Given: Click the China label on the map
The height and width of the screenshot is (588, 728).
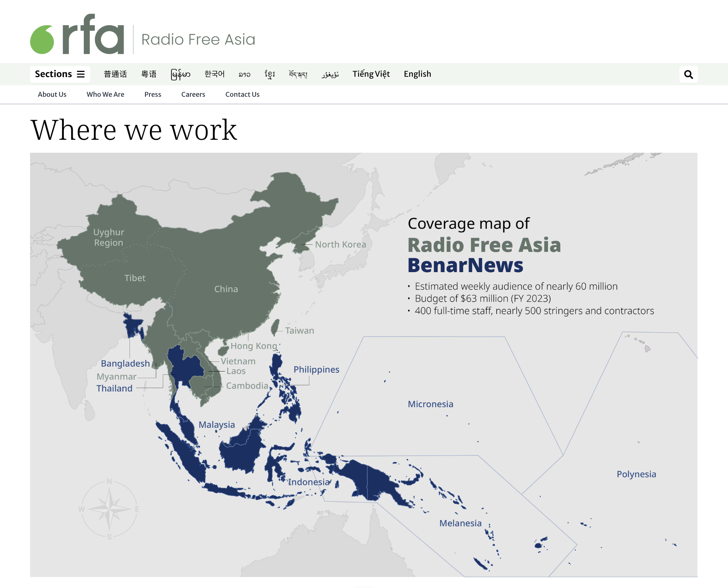Looking at the screenshot, I should 226,289.
